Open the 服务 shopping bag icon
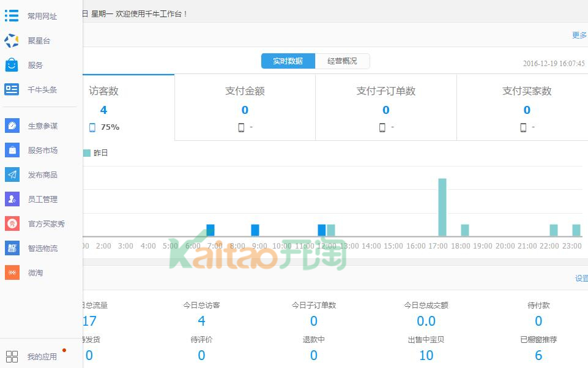588x368 pixels. (x=12, y=65)
